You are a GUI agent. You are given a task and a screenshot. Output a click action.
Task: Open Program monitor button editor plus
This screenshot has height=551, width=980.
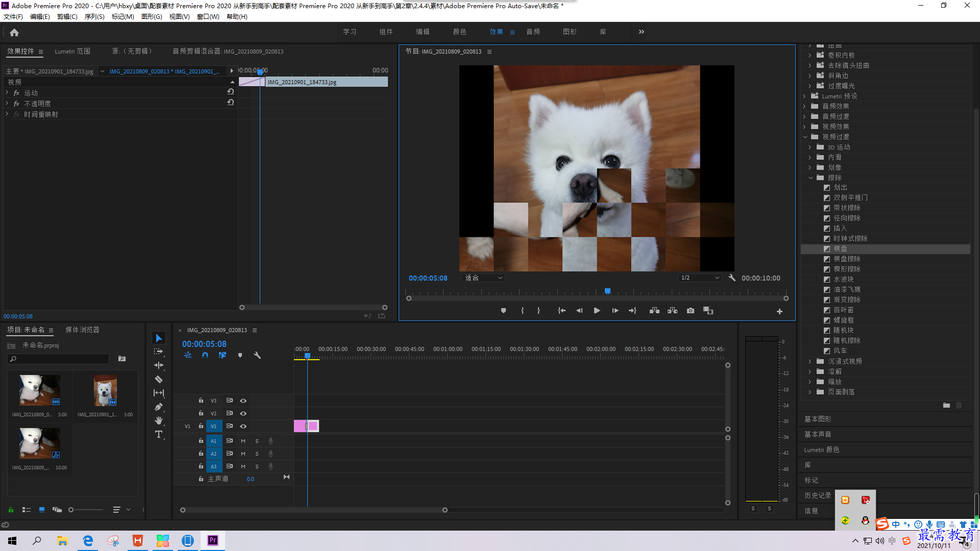(x=779, y=311)
